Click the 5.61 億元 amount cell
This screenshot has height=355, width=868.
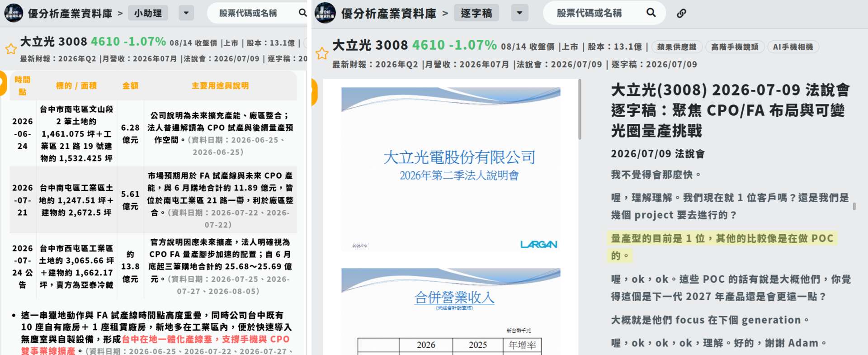pyautogui.click(x=130, y=200)
